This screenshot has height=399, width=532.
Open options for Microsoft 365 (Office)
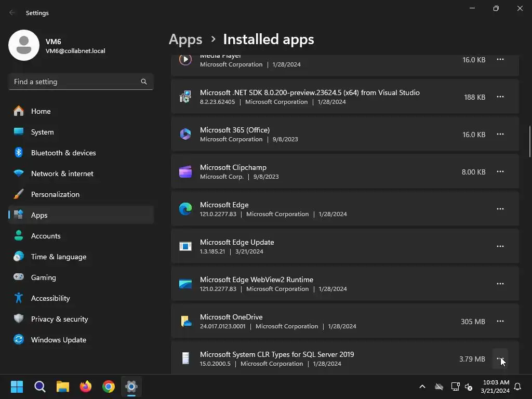[500, 134]
